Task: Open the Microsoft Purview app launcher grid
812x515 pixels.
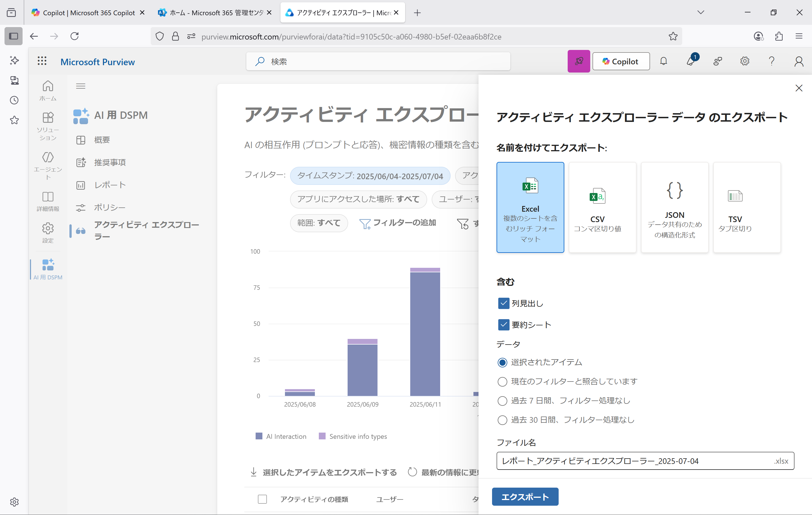Action: [42, 61]
